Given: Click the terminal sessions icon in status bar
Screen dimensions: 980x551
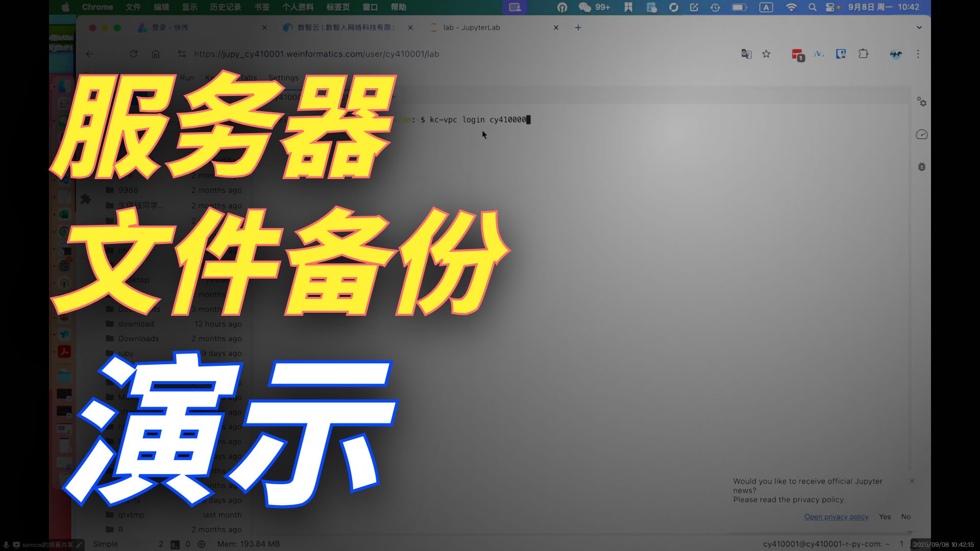Looking at the screenshot, I should [175, 544].
